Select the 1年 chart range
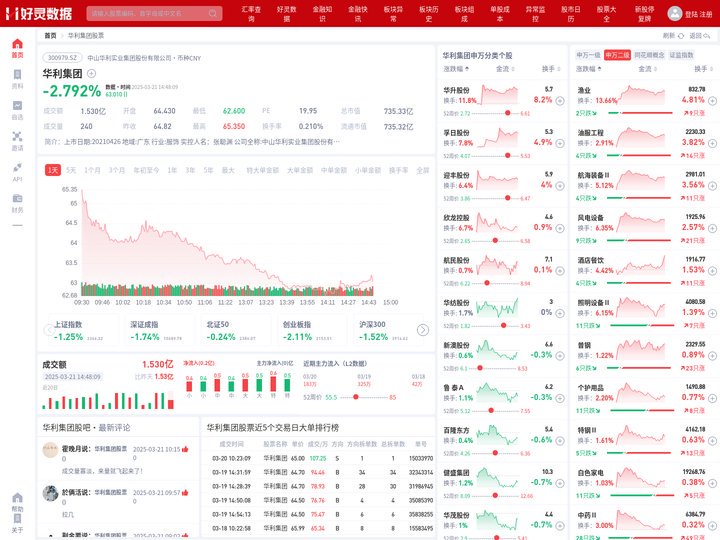720x540 pixels. (x=172, y=170)
